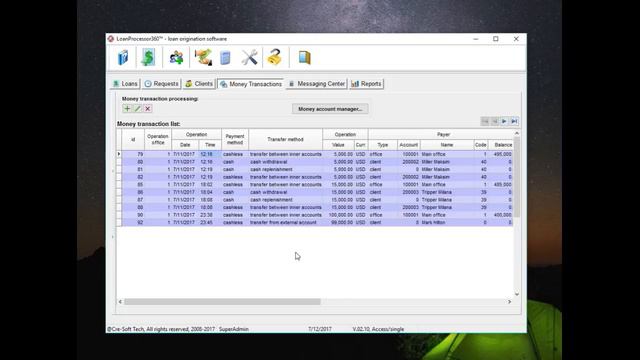Open the Messaging Center tab
Viewport: 640px width, 360px height.
tap(317, 84)
